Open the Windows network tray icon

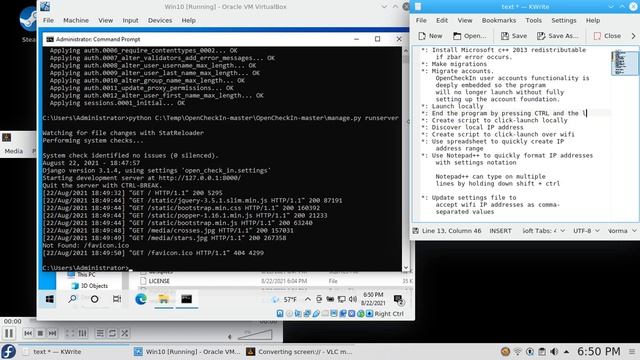(342, 299)
